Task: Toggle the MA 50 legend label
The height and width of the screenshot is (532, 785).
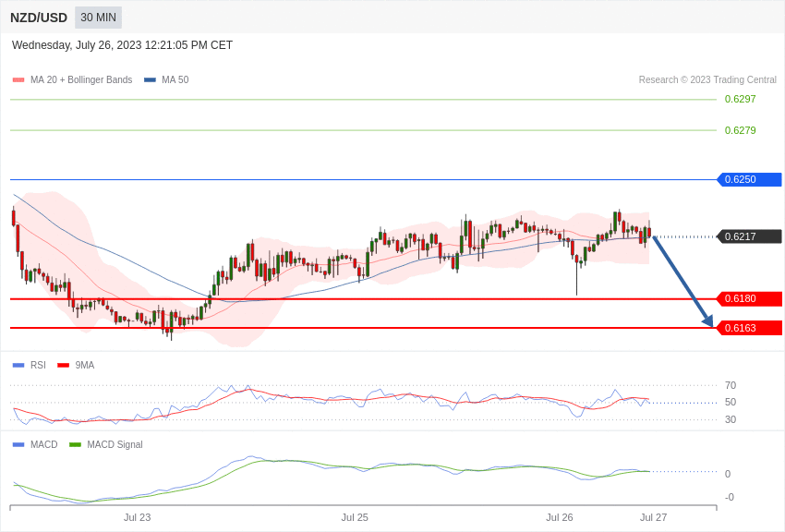Action: [175, 80]
